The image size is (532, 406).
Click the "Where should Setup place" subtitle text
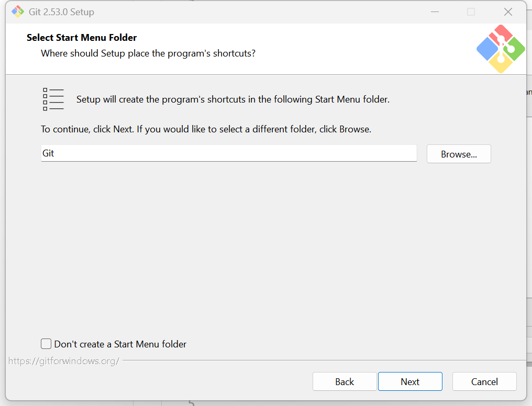[148, 53]
